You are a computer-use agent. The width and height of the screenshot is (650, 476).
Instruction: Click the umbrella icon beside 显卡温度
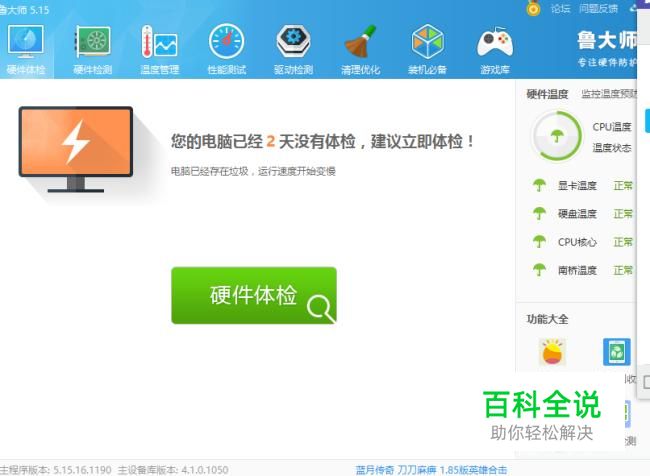pyautogui.click(x=539, y=185)
